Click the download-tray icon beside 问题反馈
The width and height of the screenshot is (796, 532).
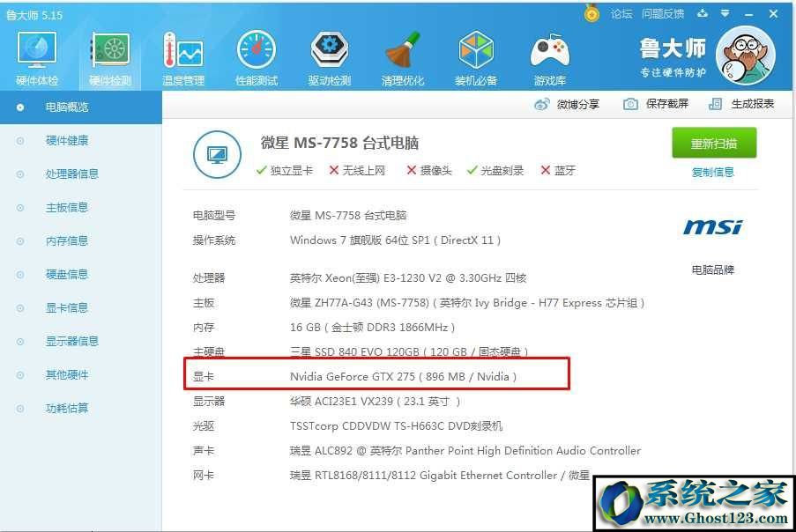(703, 14)
